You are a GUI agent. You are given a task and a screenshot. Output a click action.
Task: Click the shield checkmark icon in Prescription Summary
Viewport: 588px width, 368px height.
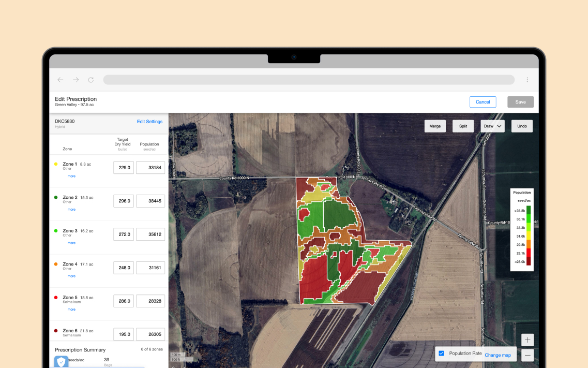pos(61,362)
